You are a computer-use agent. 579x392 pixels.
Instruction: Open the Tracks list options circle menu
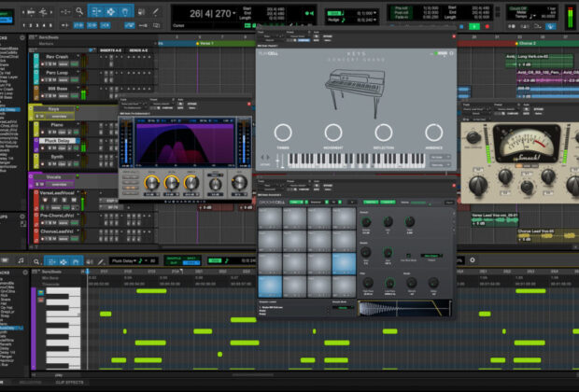coord(22,37)
